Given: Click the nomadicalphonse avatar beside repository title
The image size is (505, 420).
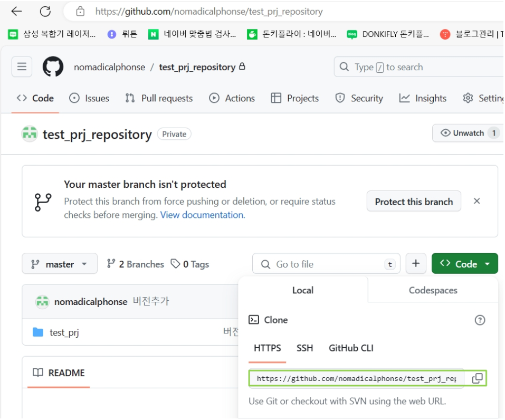Looking at the screenshot, I should pos(30,134).
